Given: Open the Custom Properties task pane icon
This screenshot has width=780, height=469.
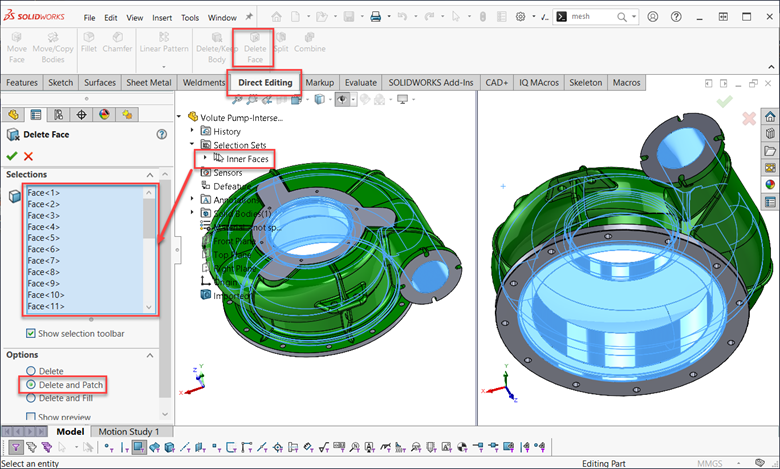Looking at the screenshot, I should click(770, 202).
